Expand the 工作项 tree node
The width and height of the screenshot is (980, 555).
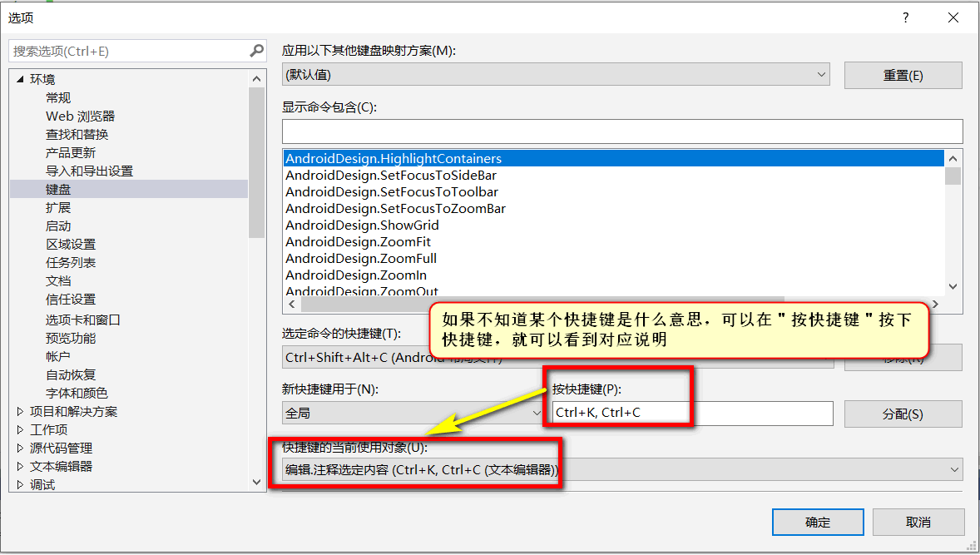pos(20,429)
